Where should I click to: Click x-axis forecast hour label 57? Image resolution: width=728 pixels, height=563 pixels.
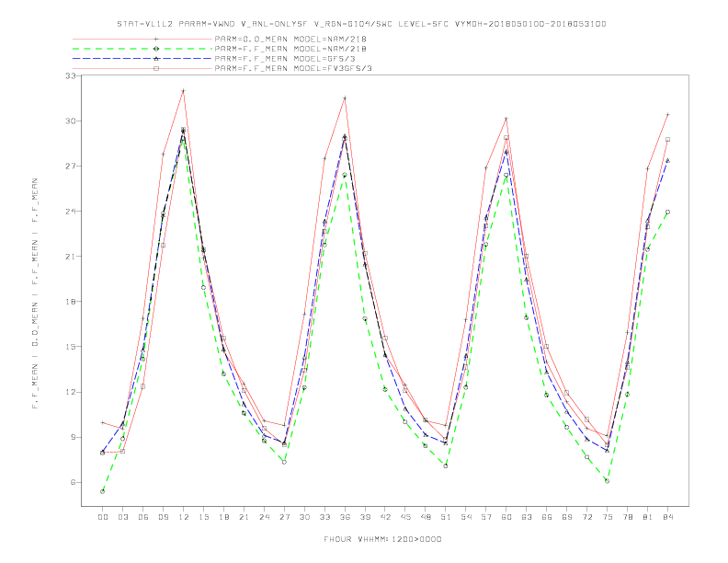click(486, 517)
